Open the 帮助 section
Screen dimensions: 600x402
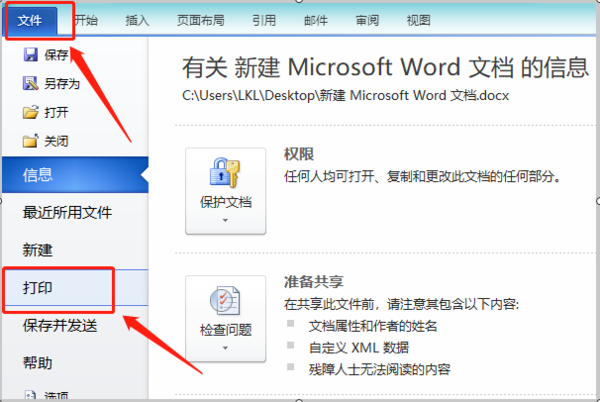[x=38, y=363]
